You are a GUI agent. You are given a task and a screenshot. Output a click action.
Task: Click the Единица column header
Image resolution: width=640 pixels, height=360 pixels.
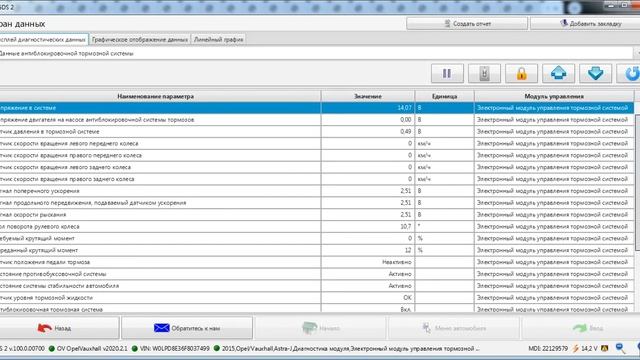[444, 96]
